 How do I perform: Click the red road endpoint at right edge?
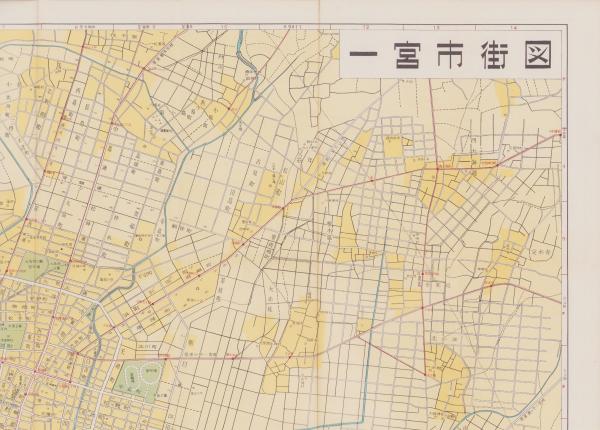point(559,133)
